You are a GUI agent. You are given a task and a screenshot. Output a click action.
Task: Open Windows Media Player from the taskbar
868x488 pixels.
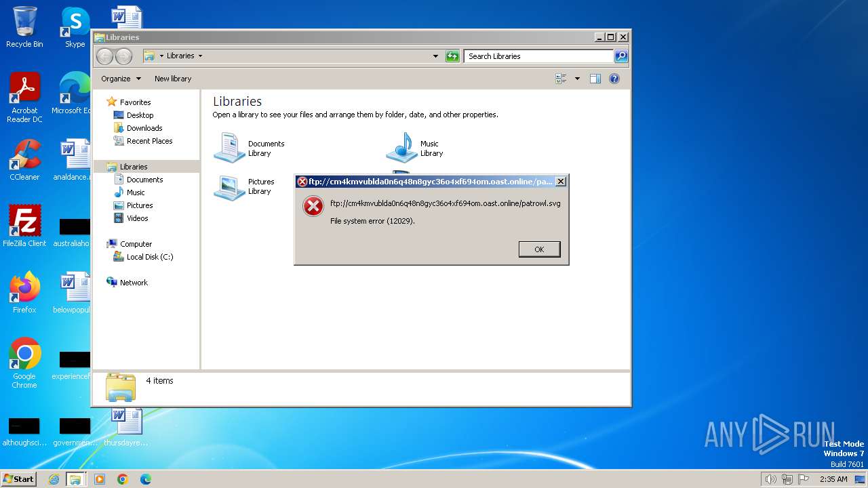pos(100,479)
